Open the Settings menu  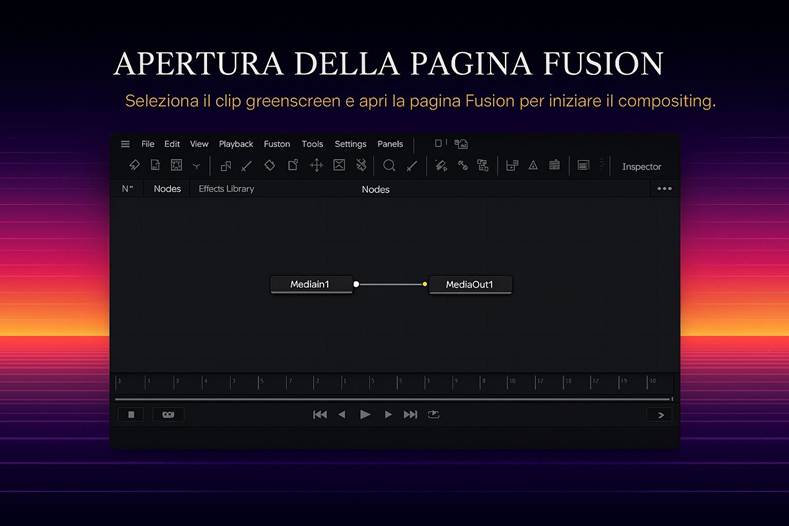(x=350, y=144)
